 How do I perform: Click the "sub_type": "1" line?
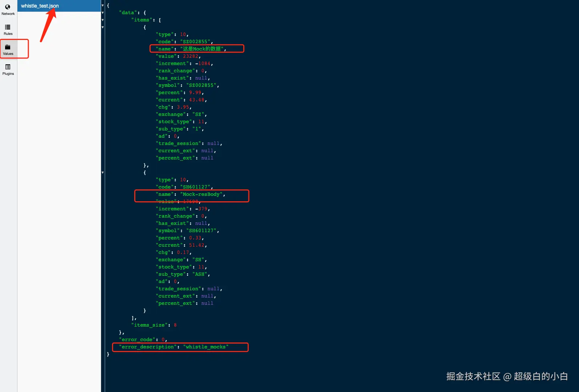point(180,129)
